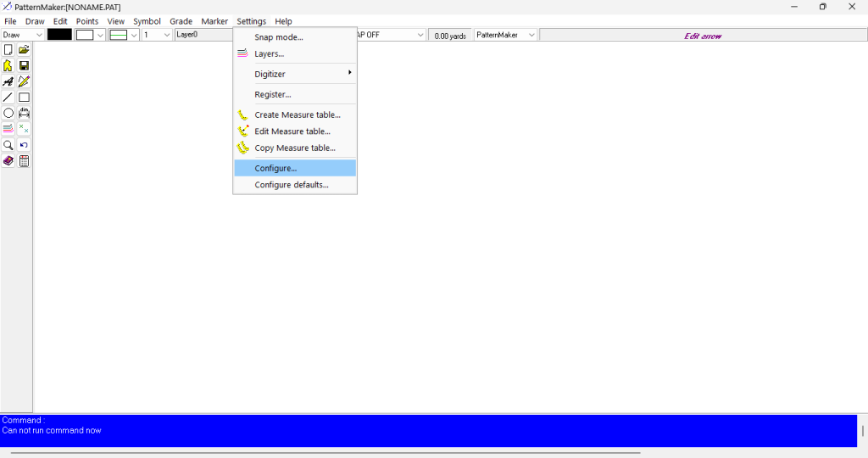
Task: Open the Symbol menu
Action: pos(147,21)
